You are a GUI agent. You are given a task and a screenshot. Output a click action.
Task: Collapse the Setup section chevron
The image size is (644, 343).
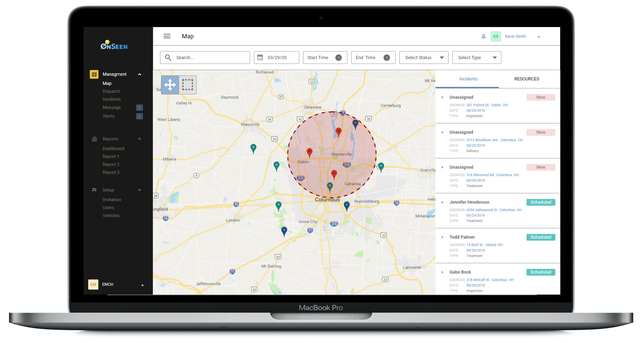tap(140, 190)
